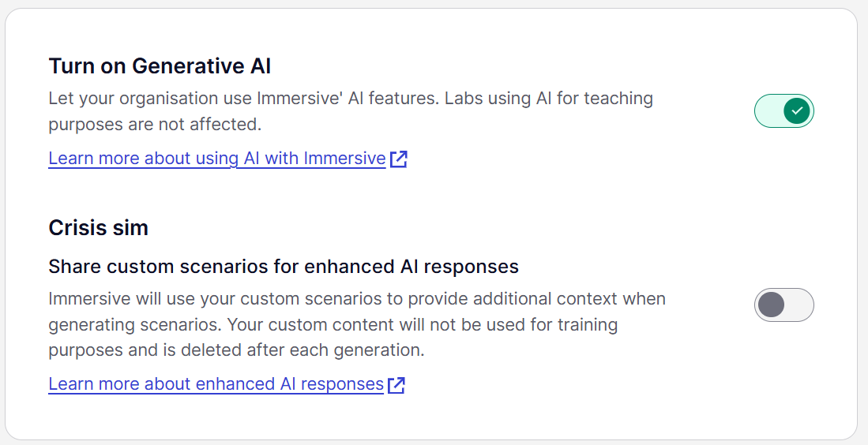Select the Share custom scenarios subheading text
The height and width of the screenshot is (445, 868).
[x=284, y=267]
